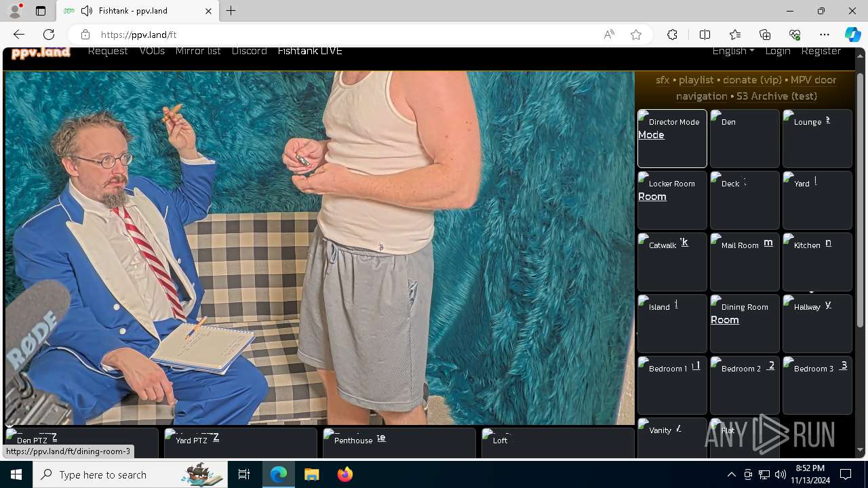
Task: Open the playlist link
Action: (x=696, y=80)
